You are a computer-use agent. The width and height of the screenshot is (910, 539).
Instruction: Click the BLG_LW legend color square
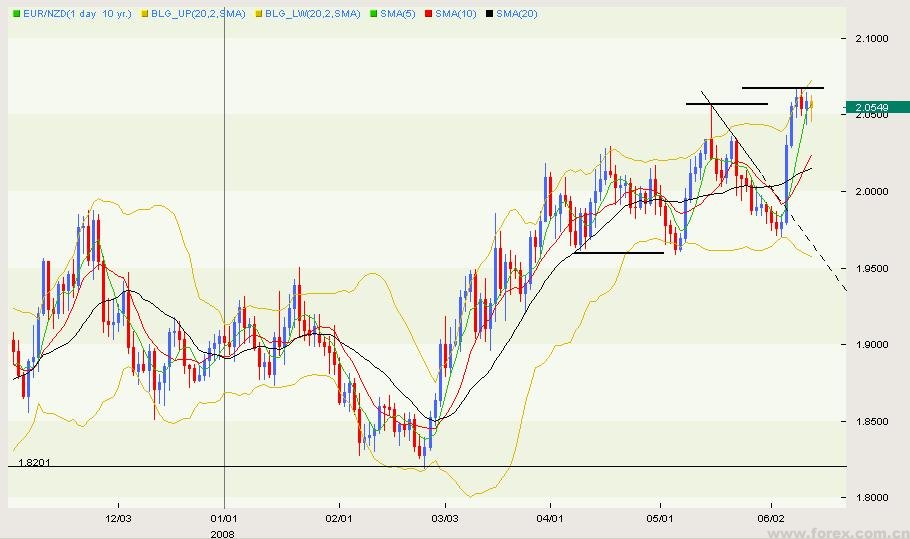tap(256, 13)
